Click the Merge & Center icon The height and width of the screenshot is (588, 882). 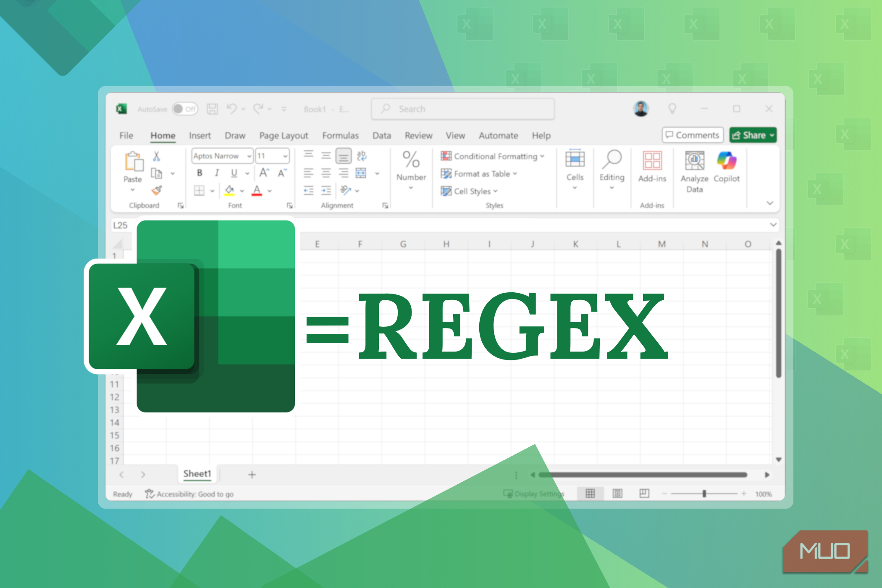[361, 173]
